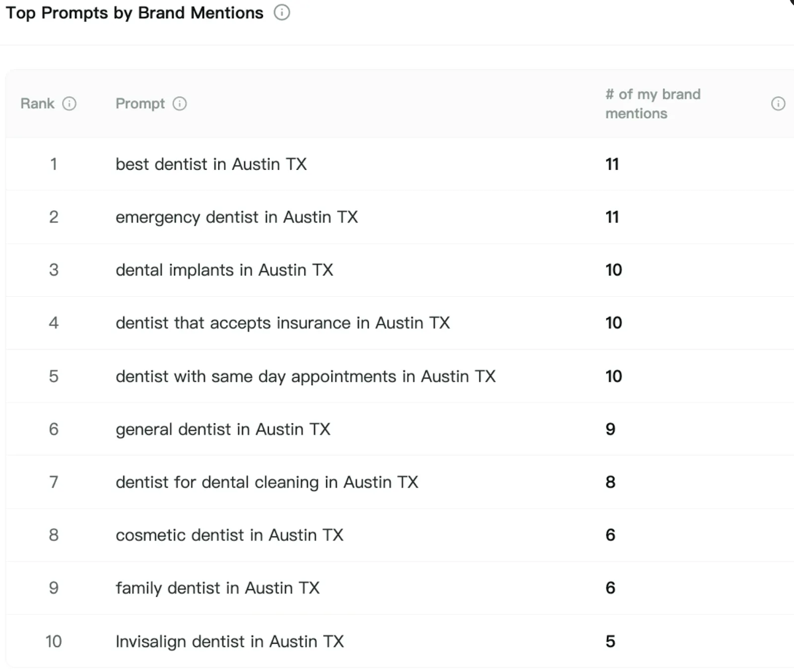Screen dimensions: 794x672
Task: Select 'dentist for dental cleaning in Austin TX'
Action: tap(267, 482)
